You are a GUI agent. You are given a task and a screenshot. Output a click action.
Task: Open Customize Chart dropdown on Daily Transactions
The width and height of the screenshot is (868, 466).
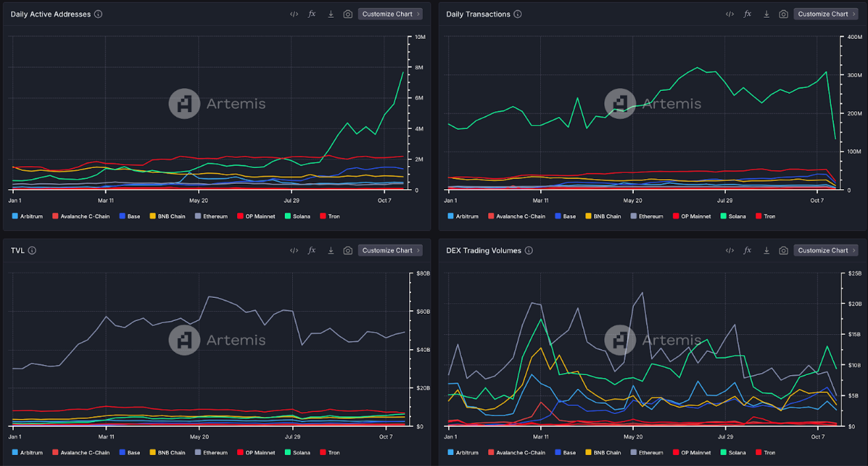coord(826,13)
